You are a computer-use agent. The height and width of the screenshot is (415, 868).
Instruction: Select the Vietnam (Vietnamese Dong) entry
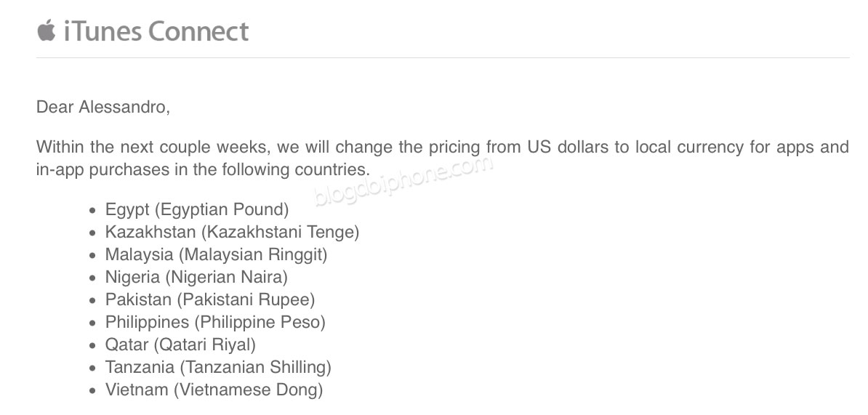[x=214, y=390]
